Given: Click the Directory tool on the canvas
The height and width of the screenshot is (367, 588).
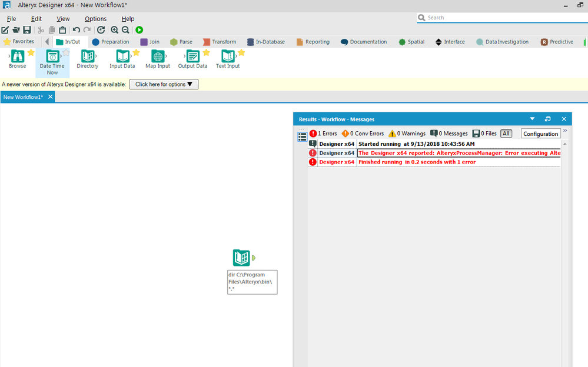Looking at the screenshot, I should pos(241,258).
